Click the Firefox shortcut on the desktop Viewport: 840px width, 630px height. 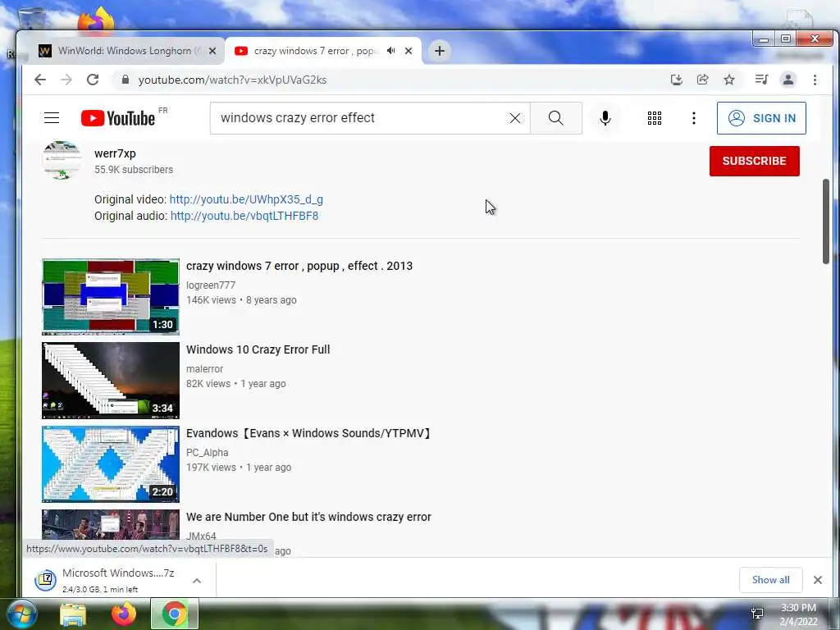coord(96,21)
